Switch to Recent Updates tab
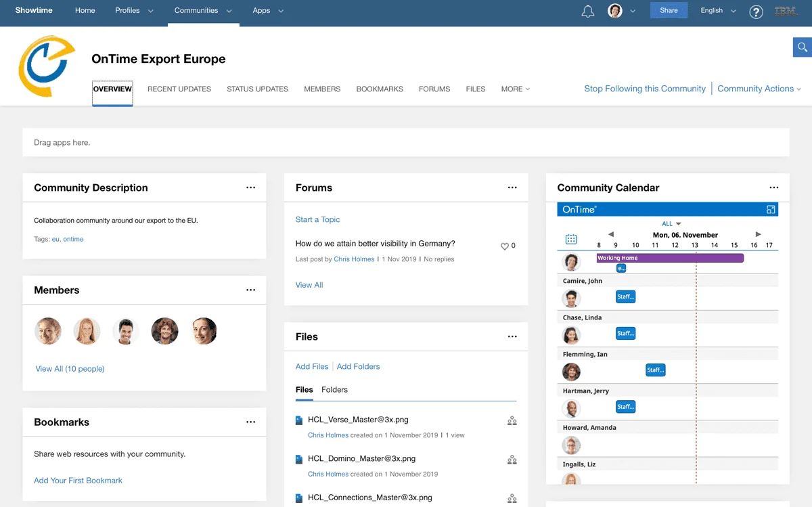This screenshot has width=812, height=507. 179,89
